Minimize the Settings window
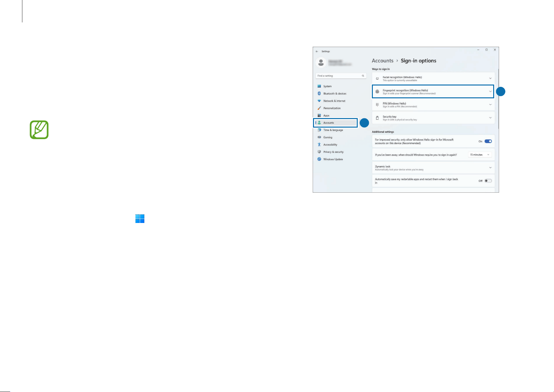The height and width of the screenshot is (392, 554). pos(478,50)
